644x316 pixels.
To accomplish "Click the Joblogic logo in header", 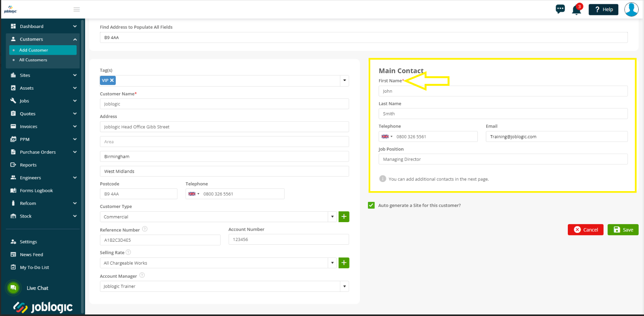I will (x=10, y=9).
